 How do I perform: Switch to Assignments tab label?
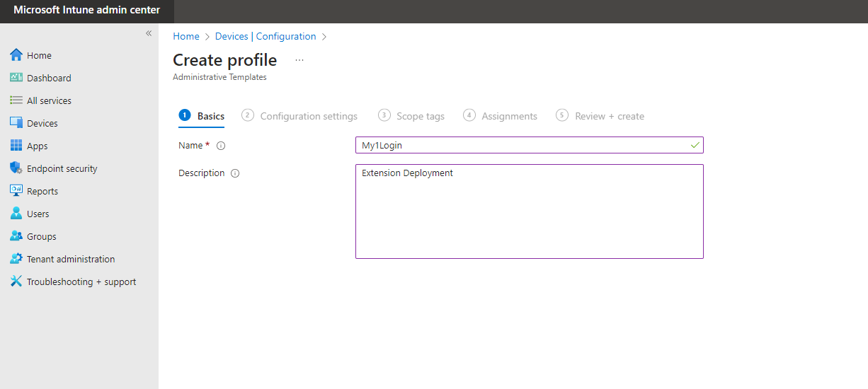click(510, 116)
